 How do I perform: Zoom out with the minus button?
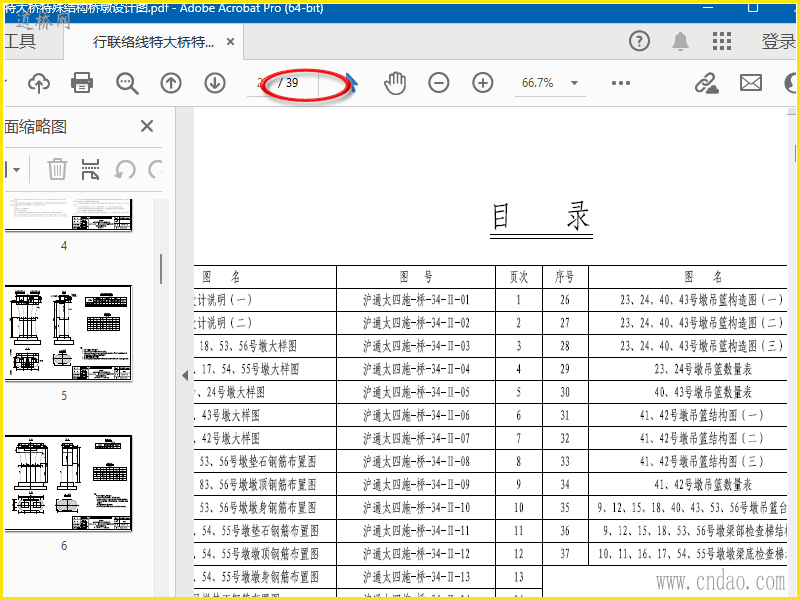click(439, 83)
